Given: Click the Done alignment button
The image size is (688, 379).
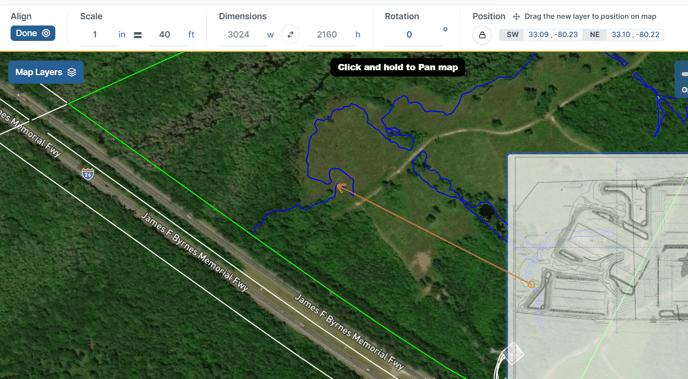Looking at the screenshot, I should [x=33, y=33].
